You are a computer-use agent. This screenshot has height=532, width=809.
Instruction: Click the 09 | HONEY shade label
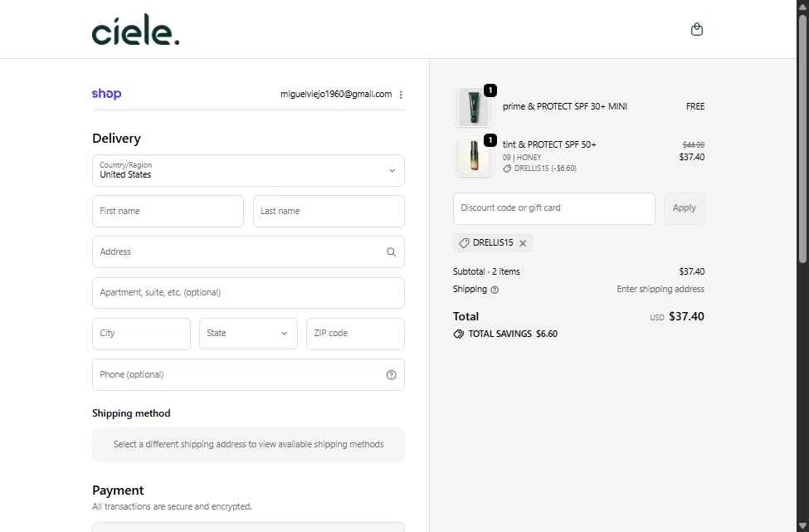522,158
